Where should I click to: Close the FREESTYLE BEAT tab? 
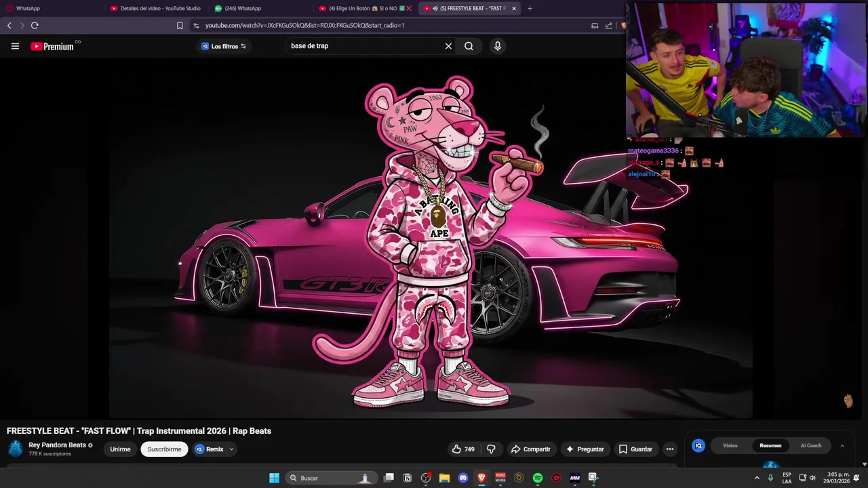[x=514, y=8]
